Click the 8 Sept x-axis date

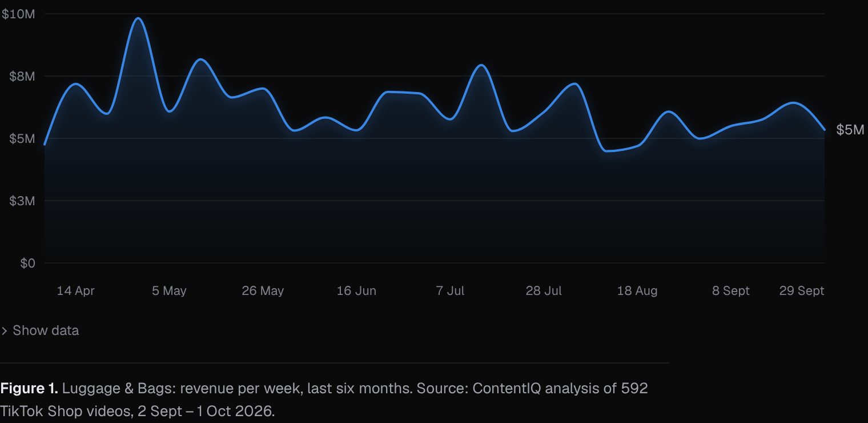click(731, 290)
